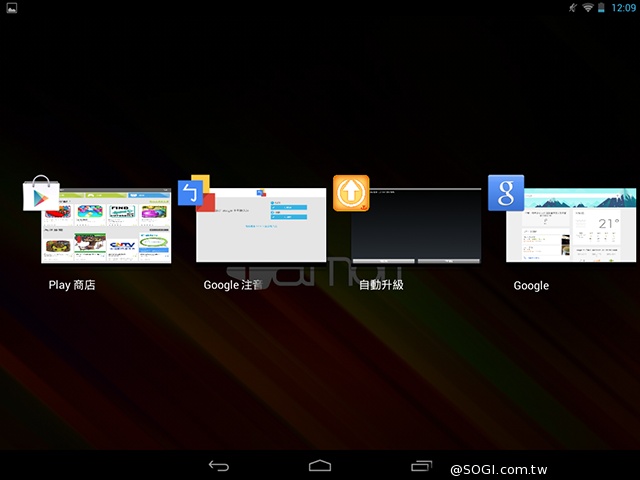Select the "Play 商店" text label
This screenshot has height=480, width=640.
72,285
